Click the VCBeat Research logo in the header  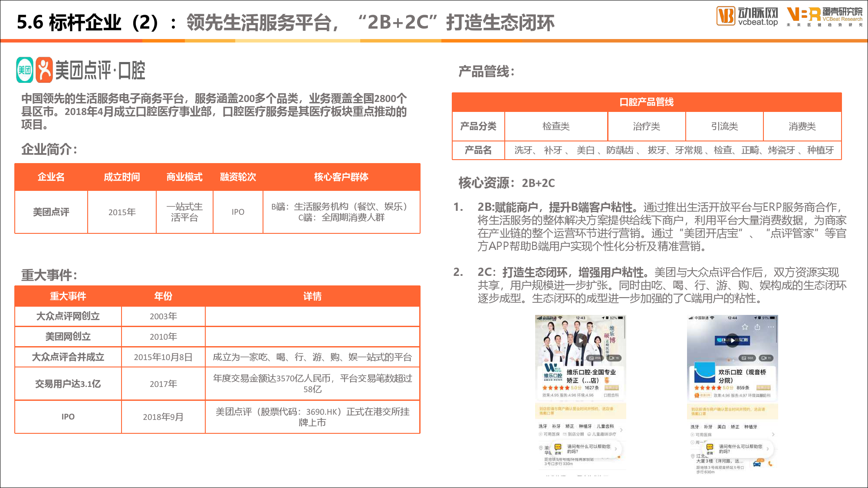click(825, 16)
